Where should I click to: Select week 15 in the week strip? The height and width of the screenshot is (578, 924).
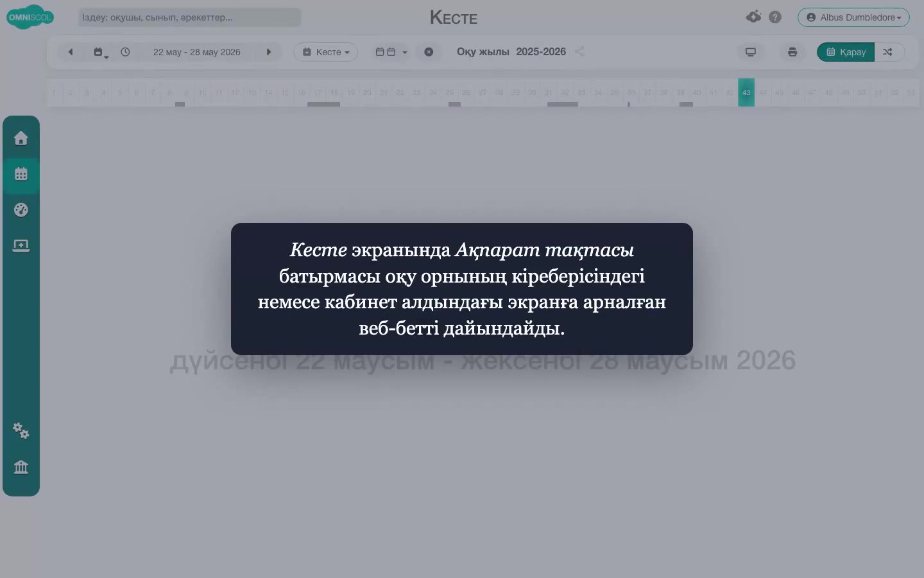pos(285,92)
